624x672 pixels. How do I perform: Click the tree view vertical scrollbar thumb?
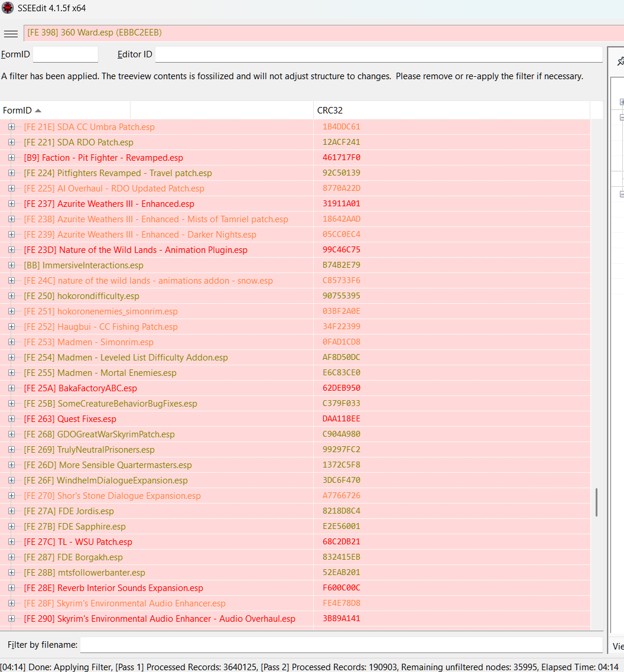[596, 502]
